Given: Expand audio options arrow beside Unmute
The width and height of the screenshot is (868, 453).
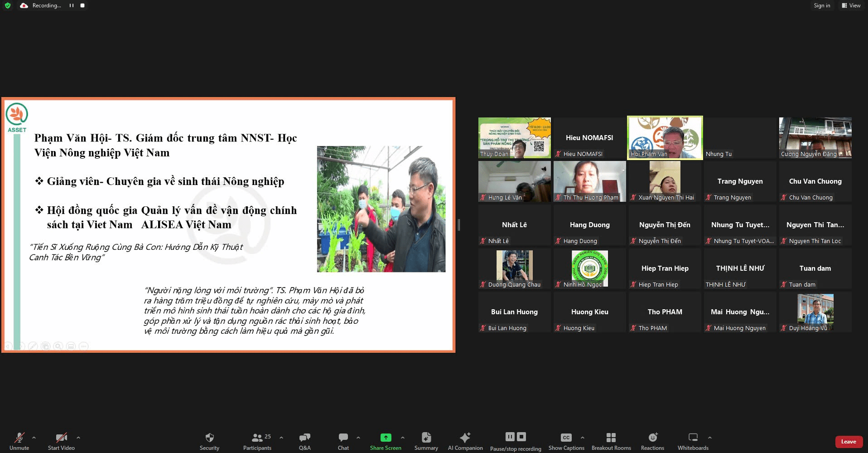Looking at the screenshot, I should pyautogui.click(x=34, y=438).
